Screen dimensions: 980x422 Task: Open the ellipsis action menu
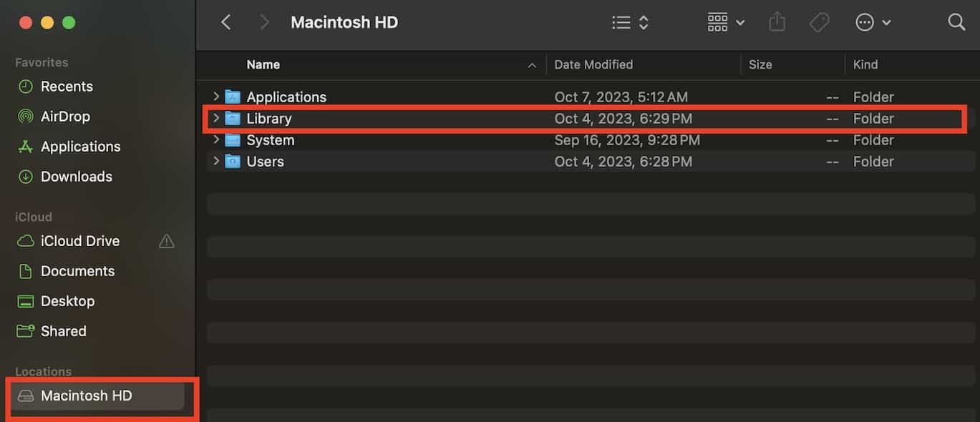(x=873, y=22)
